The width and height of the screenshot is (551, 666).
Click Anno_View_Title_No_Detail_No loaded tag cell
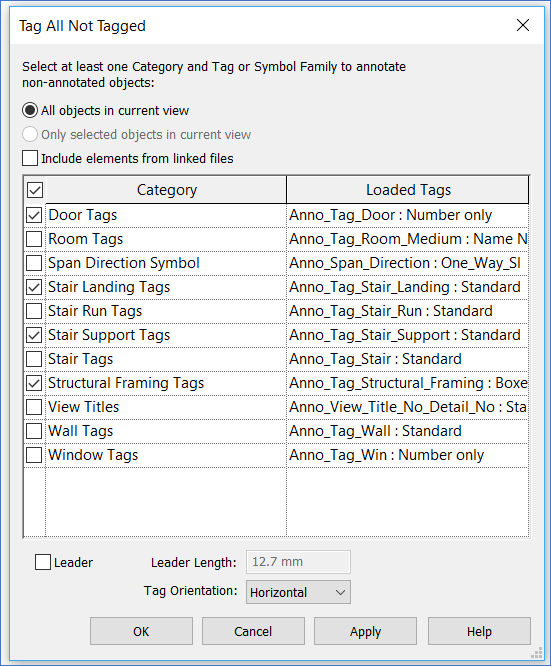(407, 407)
